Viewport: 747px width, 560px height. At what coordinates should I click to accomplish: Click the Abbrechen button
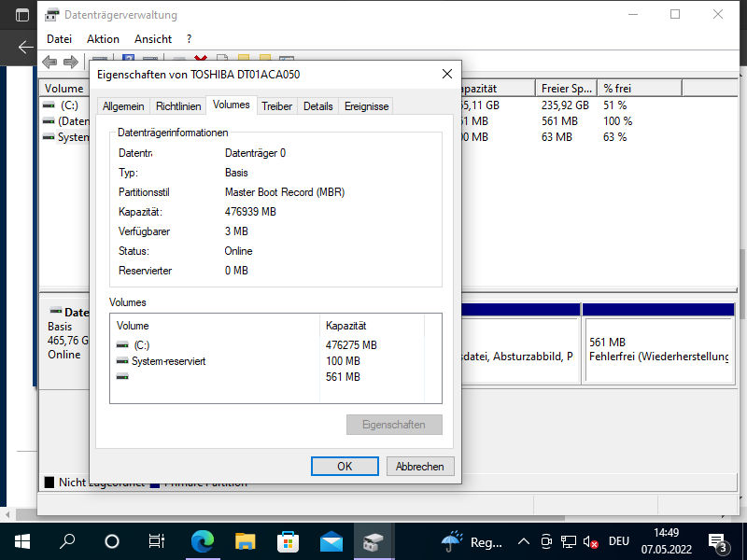click(x=419, y=466)
